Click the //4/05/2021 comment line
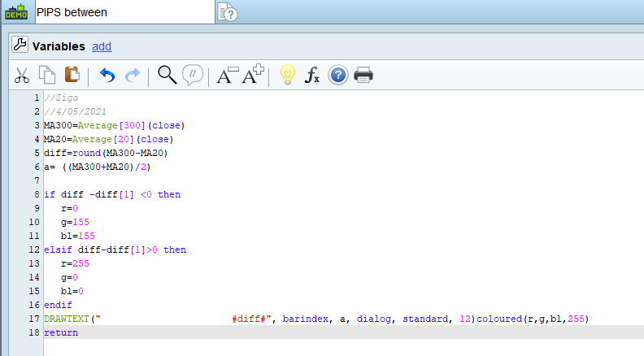The width and height of the screenshot is (644, 356). (75, 111)
